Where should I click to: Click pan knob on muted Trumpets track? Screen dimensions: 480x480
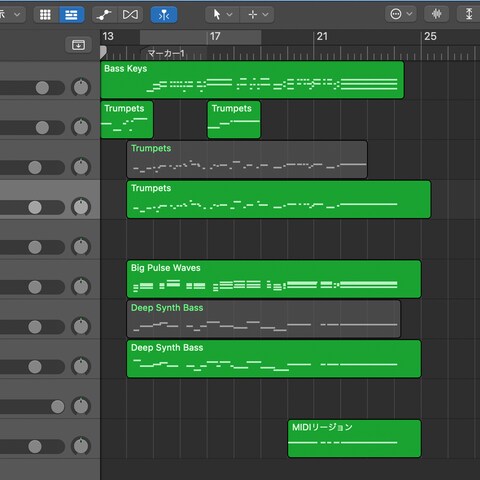click(81, 167)
